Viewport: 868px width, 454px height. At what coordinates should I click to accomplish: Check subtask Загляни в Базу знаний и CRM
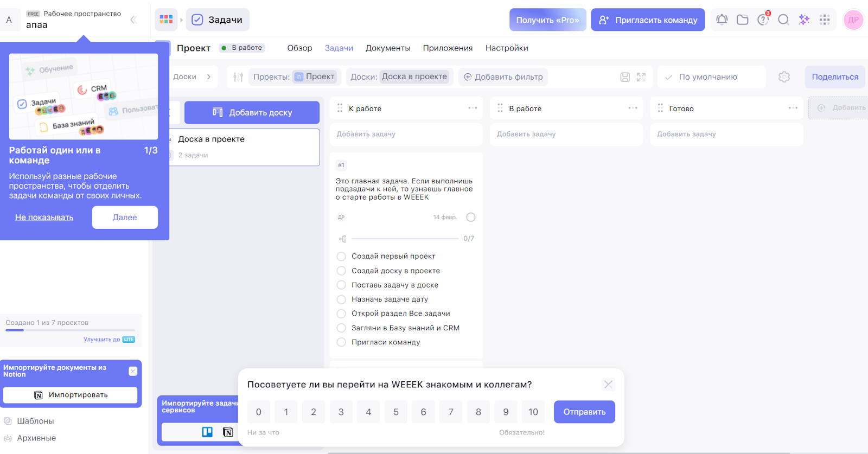point(341,328)
